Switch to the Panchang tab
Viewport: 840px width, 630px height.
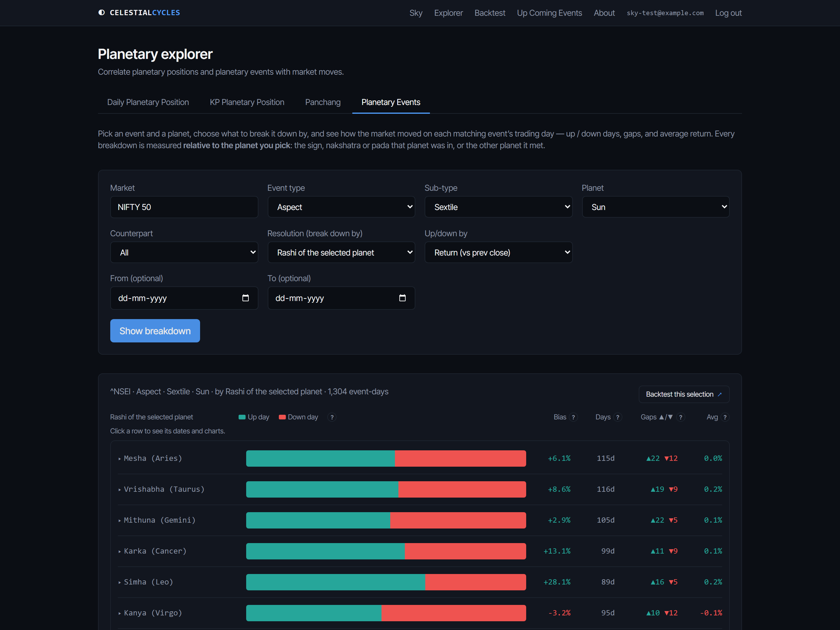pos(323,102)
